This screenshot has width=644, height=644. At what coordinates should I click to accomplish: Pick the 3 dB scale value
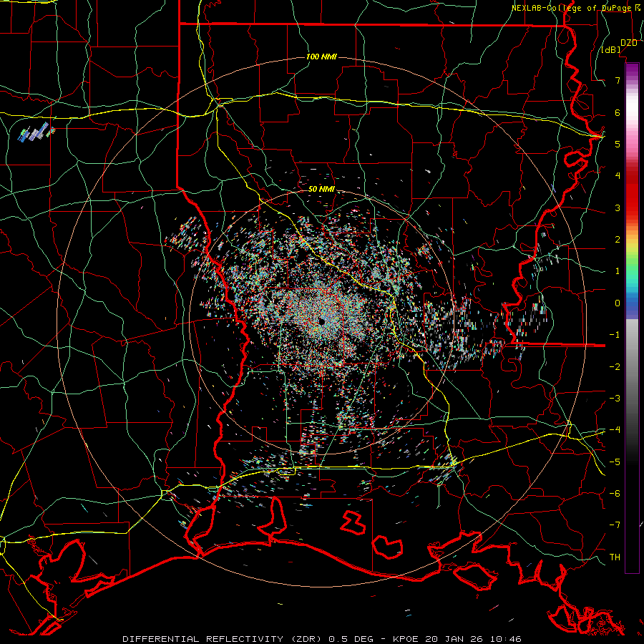[x=618, y=208]
